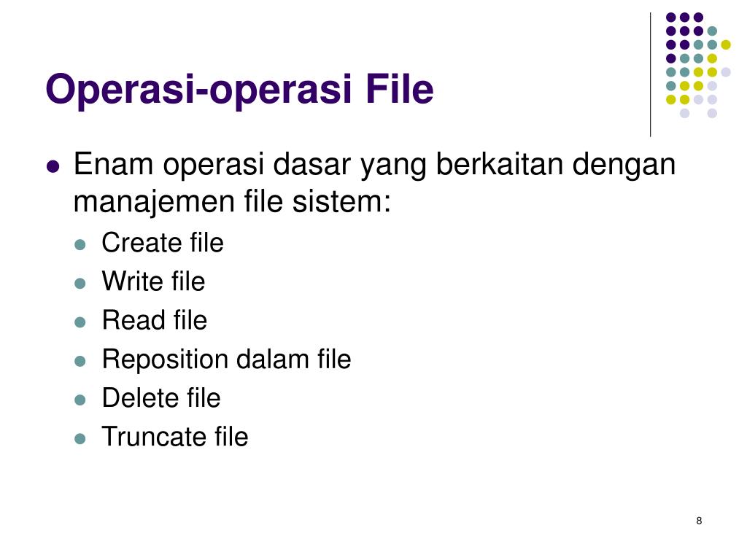Select the Write file bullet text

point(153,281)
